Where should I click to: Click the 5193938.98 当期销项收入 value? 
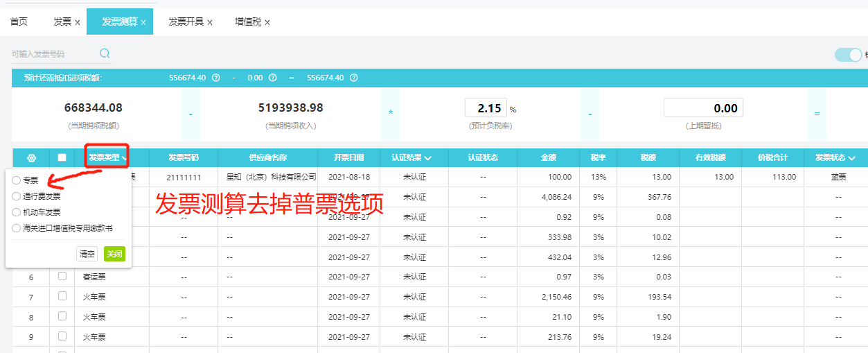tap(290, 107)
